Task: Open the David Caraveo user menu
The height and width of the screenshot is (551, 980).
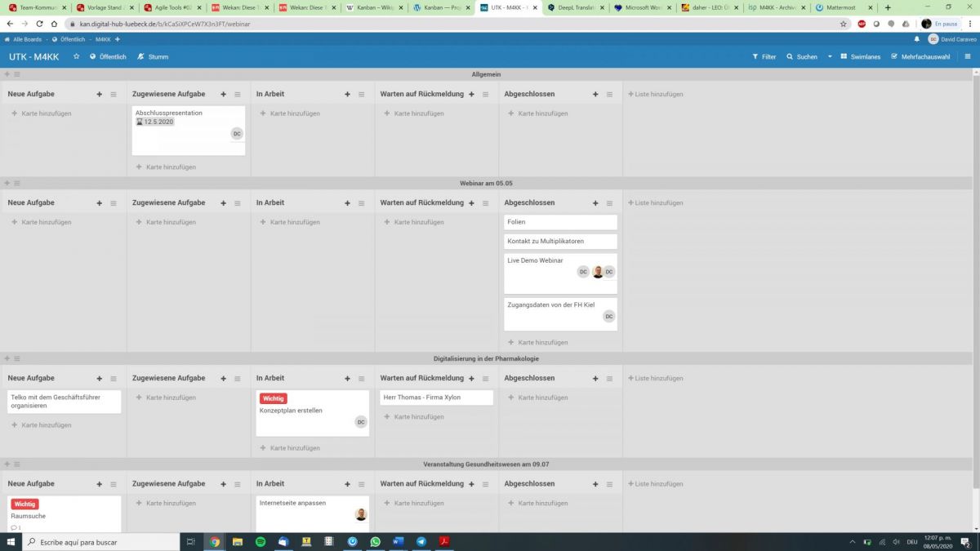Action: 952,39
